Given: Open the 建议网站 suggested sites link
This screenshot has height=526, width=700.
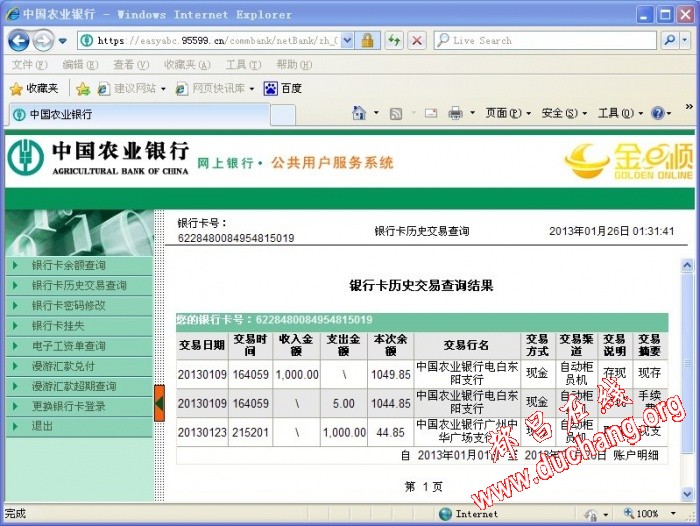Looking at the screenshot, I should [132, 89].
